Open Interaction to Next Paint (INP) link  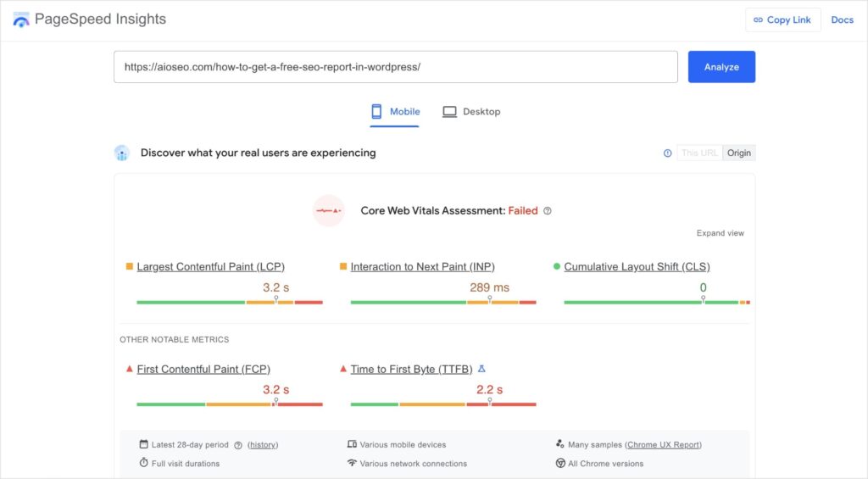coord(422,267)
